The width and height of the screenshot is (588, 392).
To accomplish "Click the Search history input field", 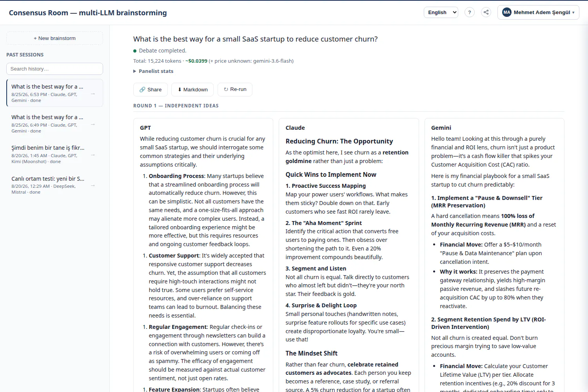I will coord(54,69).
